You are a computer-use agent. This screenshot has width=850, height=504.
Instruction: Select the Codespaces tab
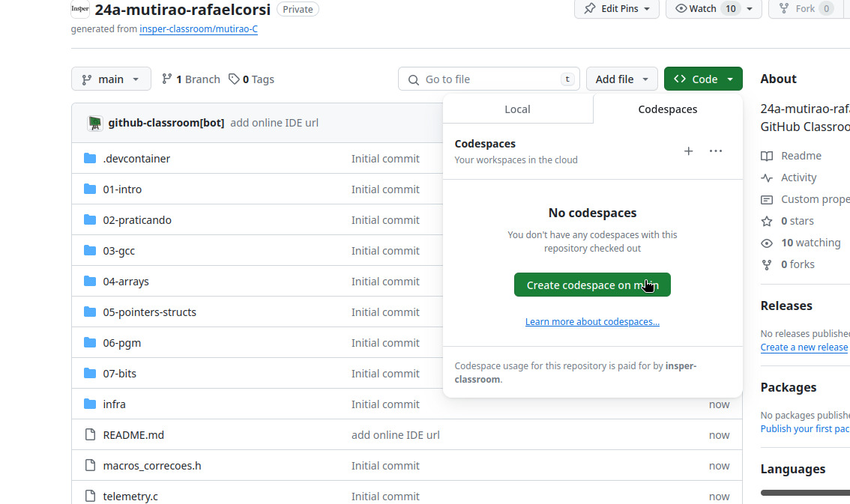click(668, 109)
